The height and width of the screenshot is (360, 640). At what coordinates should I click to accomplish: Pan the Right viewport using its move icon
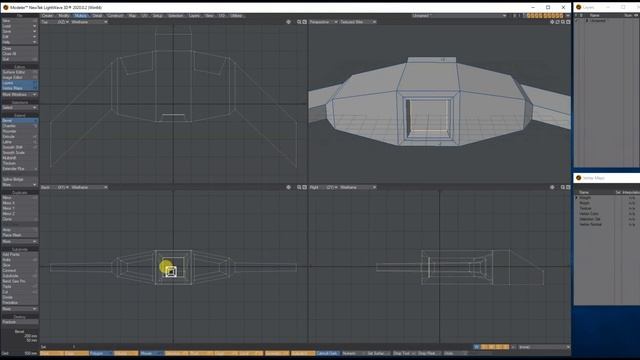click(x=552, y=187)
